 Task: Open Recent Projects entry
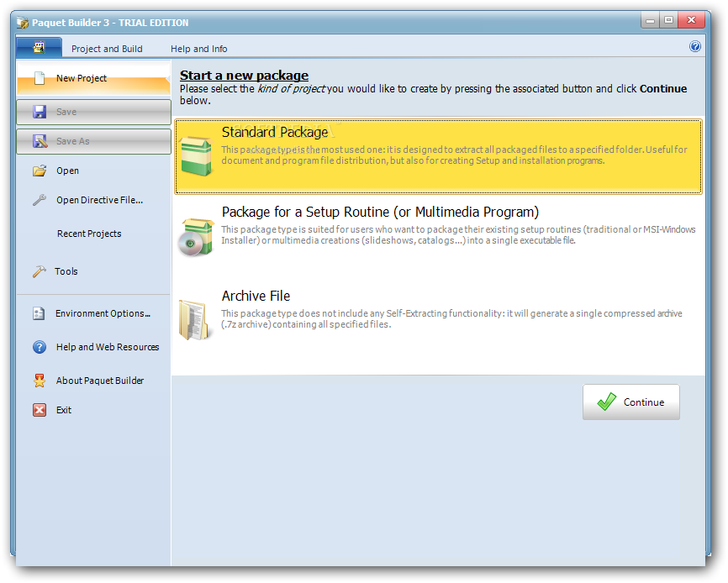coord(89,234)
